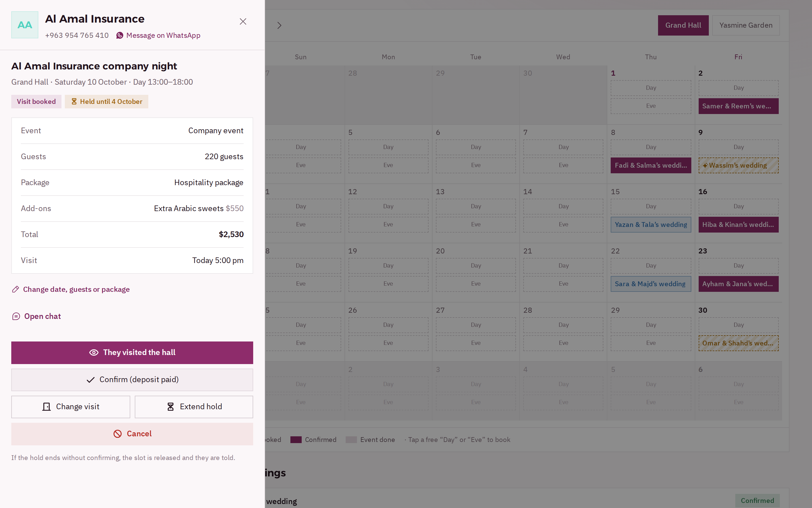Click the eye icon on visited button
Screen dimensions: 812x508
click(94, 352)
